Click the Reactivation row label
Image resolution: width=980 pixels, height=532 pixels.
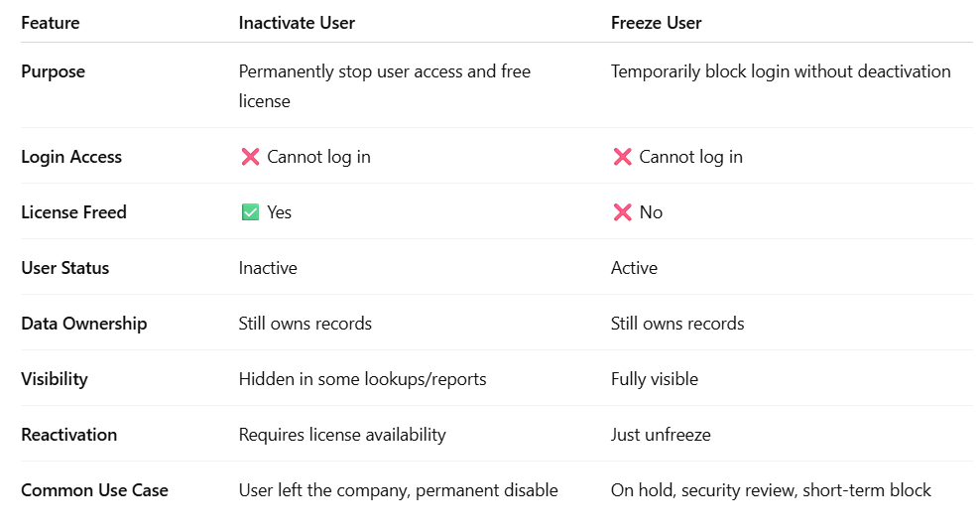[x=68, y=435]
